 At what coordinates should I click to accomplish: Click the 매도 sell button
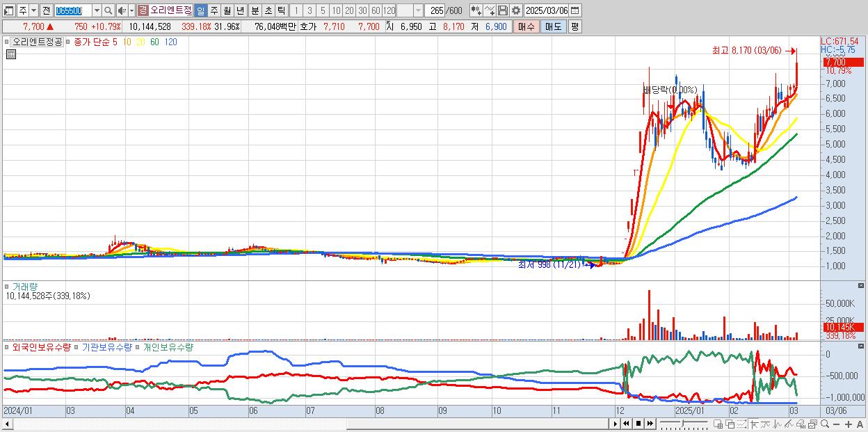coord(553,26)
